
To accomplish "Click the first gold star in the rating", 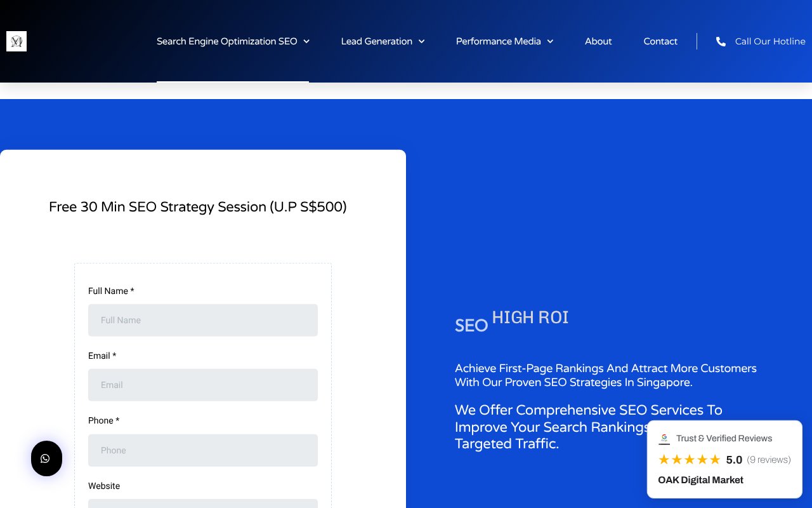I will click(x=664, y=459).
